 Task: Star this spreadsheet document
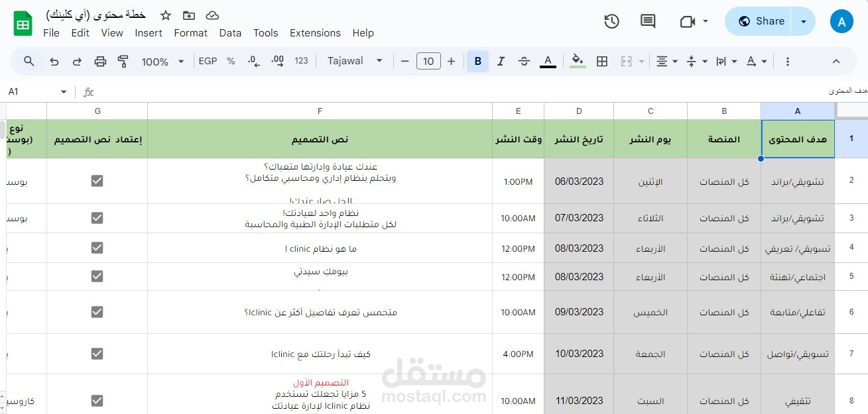click(166, 15)
